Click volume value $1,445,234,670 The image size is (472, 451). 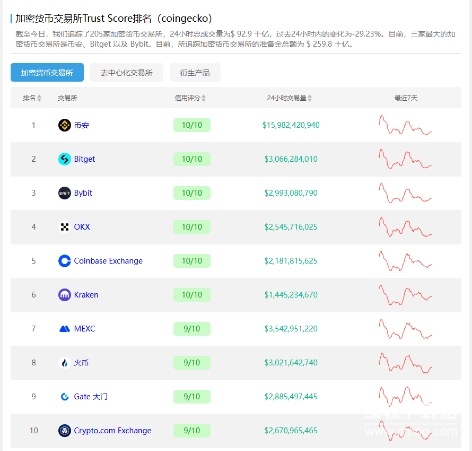[x=291, y=295]
